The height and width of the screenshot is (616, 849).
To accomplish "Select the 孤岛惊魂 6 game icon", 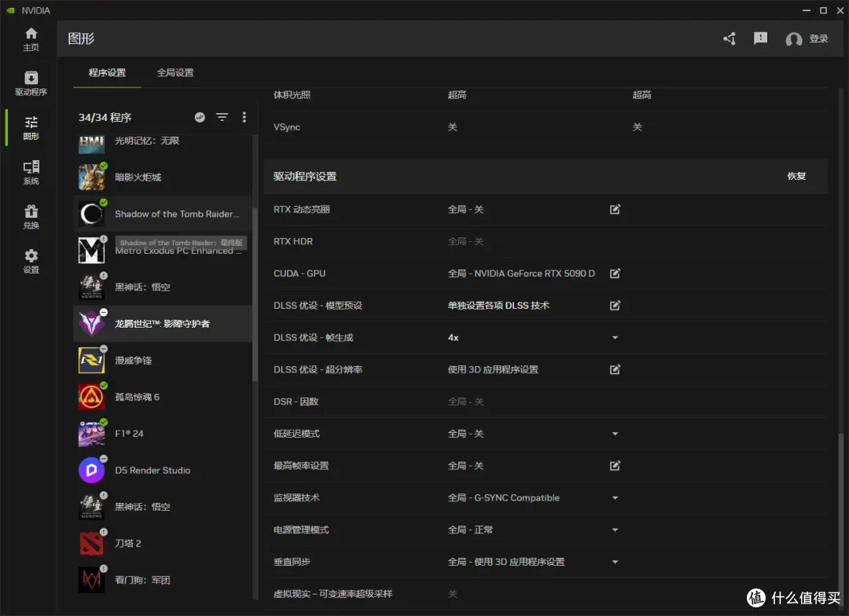I will pyautogui.click(x=91, y=397).
